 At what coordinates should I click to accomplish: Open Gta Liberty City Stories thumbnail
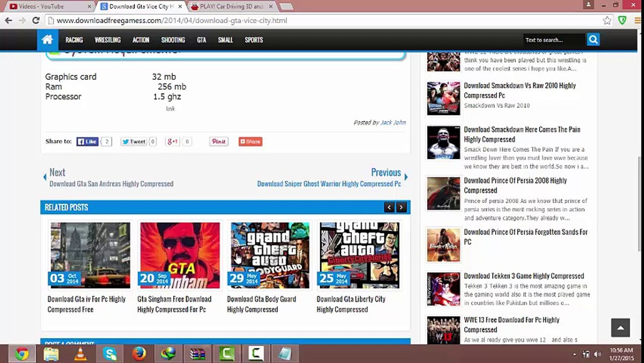pos(359,255)
